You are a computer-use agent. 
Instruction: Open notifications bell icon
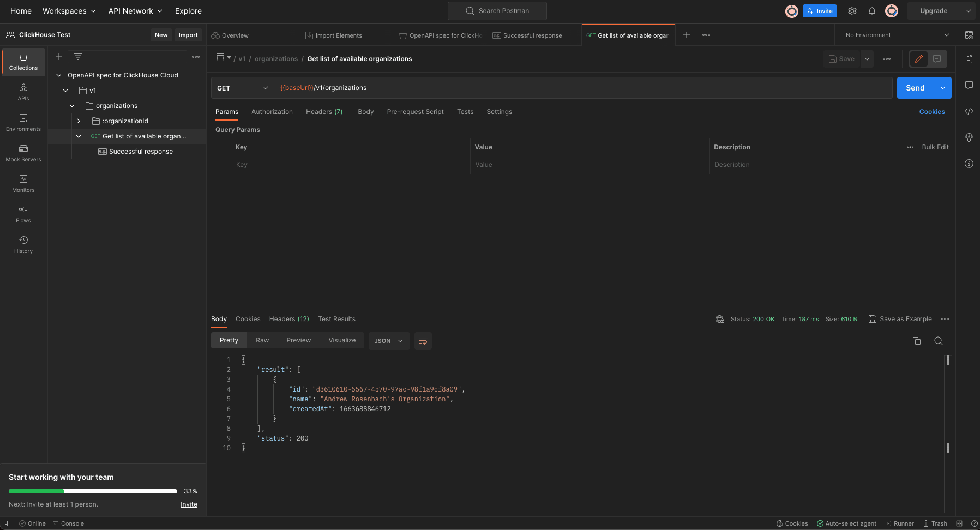(872, 11)
